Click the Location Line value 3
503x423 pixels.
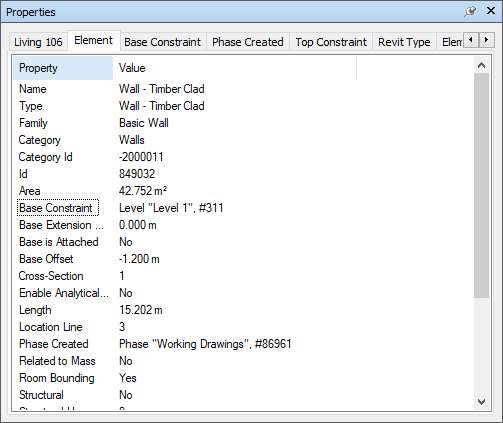122,327
